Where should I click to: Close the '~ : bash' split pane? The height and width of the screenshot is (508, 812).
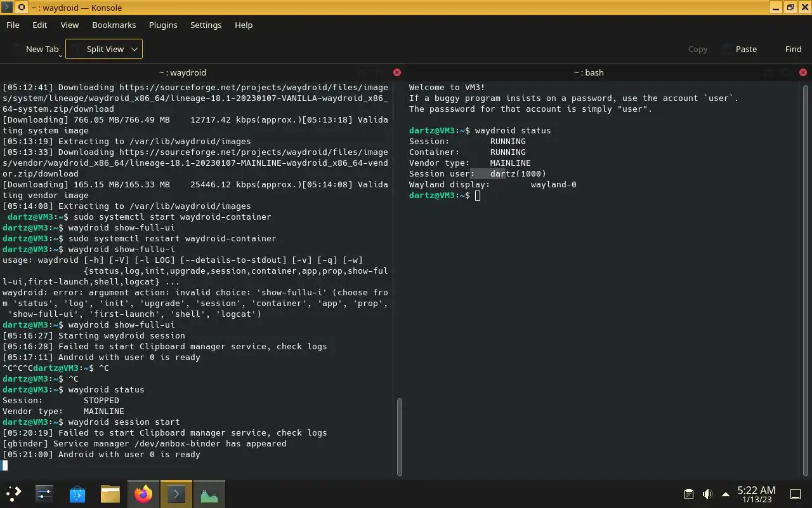[804, 72]
